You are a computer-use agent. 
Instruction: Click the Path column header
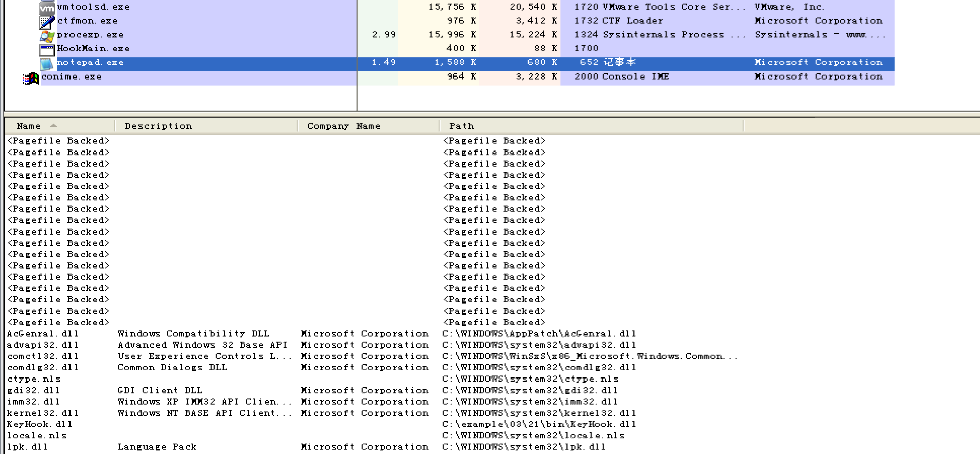pos(461,126)
